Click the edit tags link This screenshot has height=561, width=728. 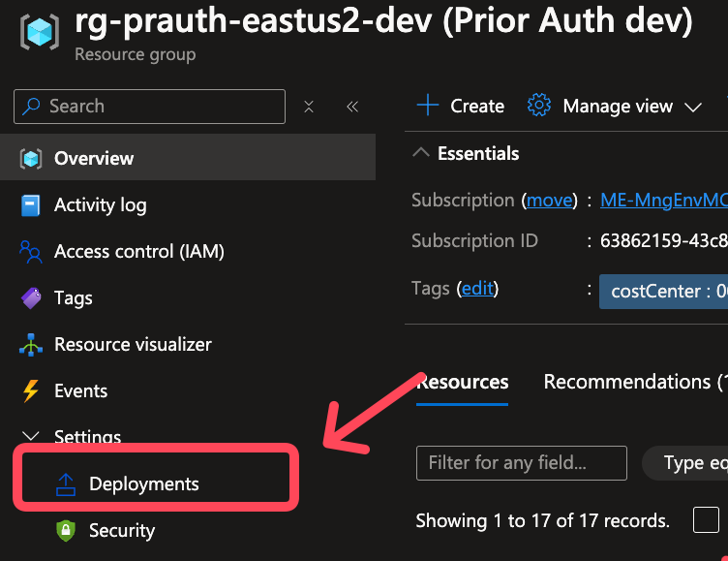(477, 289)
